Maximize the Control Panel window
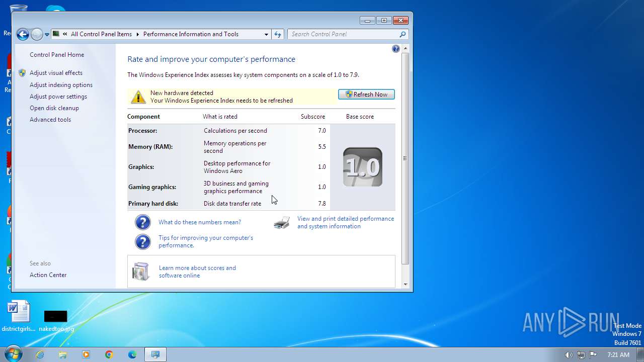The height and width of the screenshot is (362, 644). pos(384,21)
